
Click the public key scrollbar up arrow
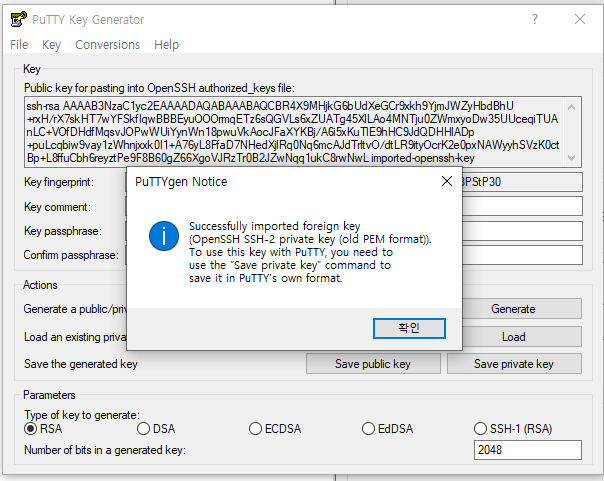[572, 107]
